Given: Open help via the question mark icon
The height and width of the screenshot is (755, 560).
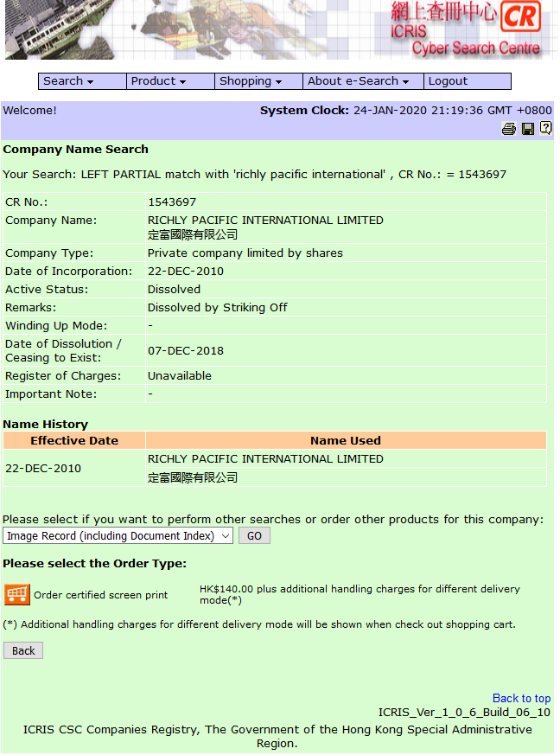Looking at the screenshot, I should point(546,128).
